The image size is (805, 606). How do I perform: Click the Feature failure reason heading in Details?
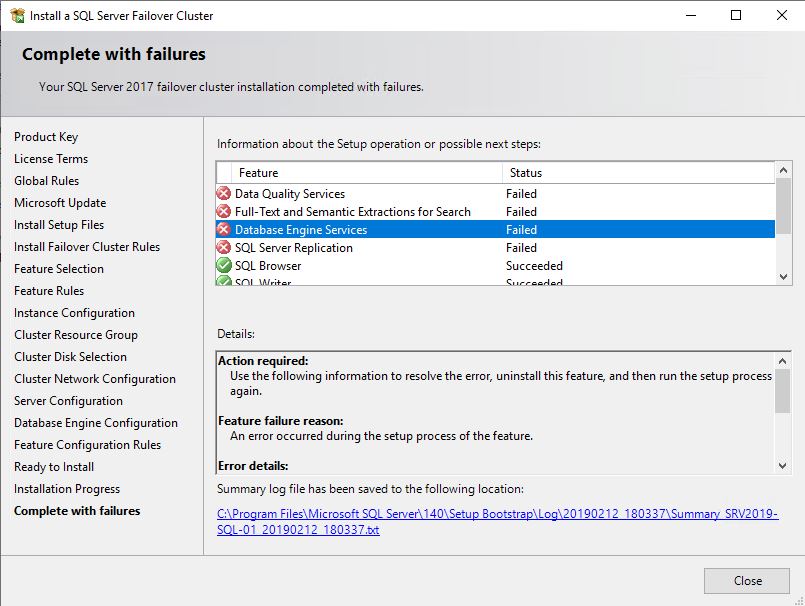point(281,421)
